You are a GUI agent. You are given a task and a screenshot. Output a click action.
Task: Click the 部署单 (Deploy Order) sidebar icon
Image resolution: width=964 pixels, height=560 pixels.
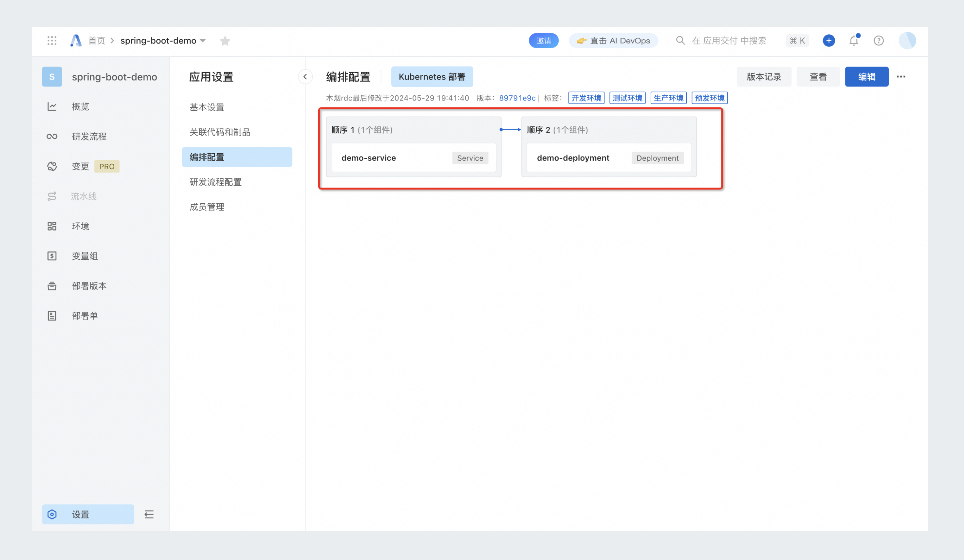click(52, 315)
